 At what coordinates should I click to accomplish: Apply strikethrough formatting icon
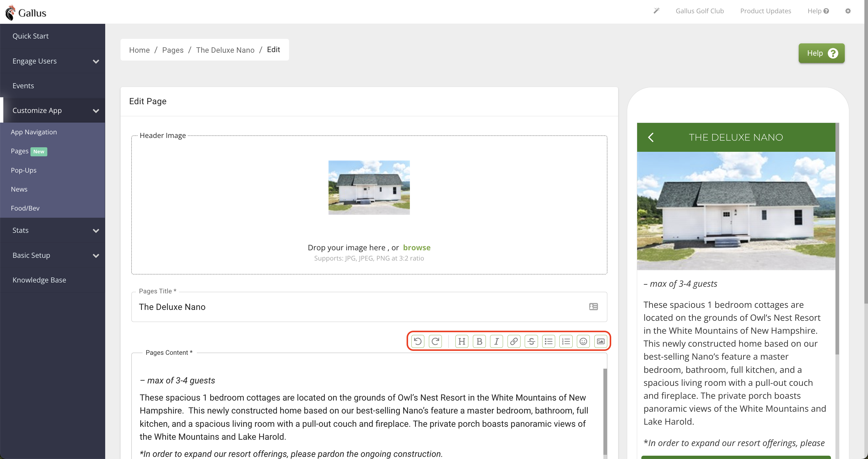(531, 341)
